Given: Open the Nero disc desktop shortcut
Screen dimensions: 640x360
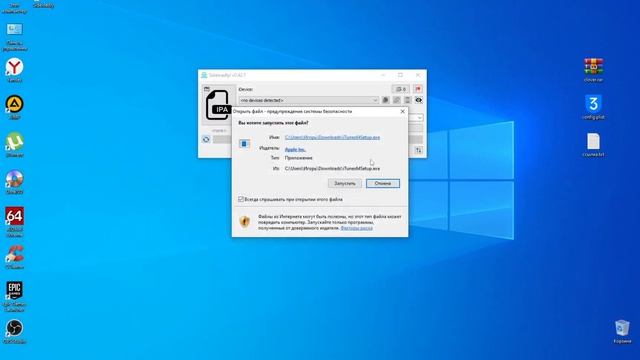Looking at the screenshot, I should click(15, 182).
